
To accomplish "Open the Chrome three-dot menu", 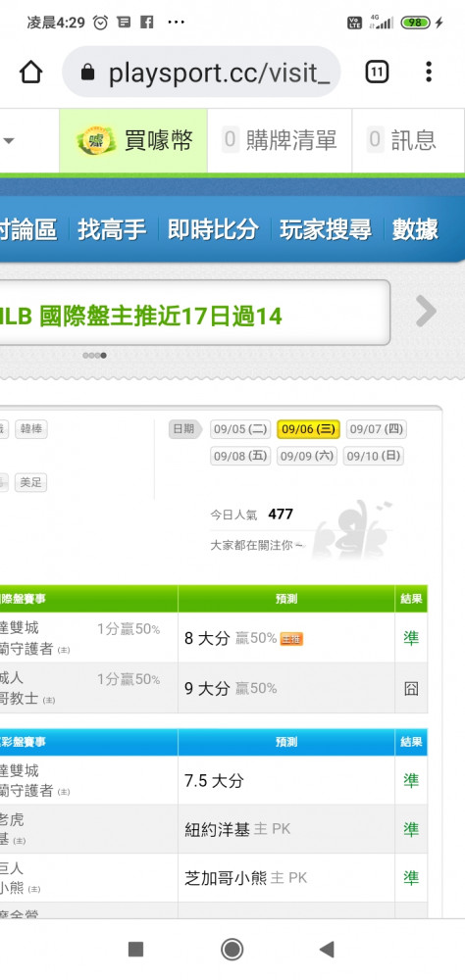I will pyautogui.click(x=429, y=73).
